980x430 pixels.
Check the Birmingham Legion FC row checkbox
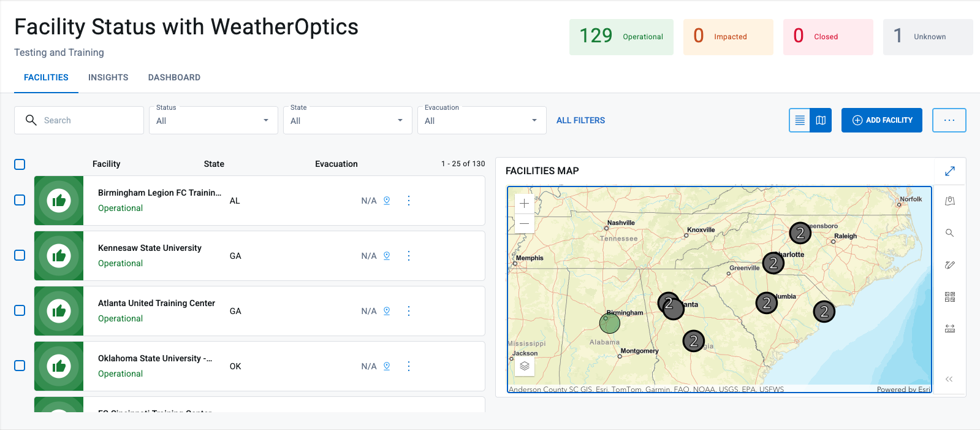(20, 200)
